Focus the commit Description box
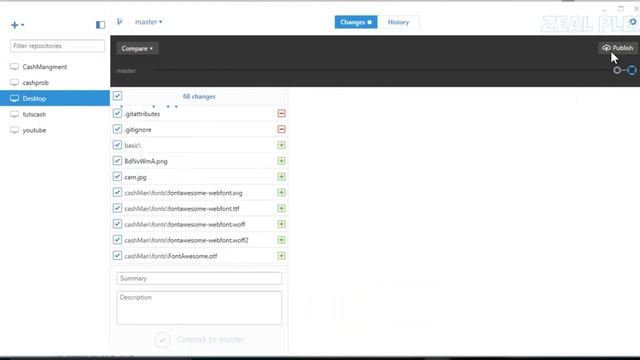640x360 pixels. point(199,308)
